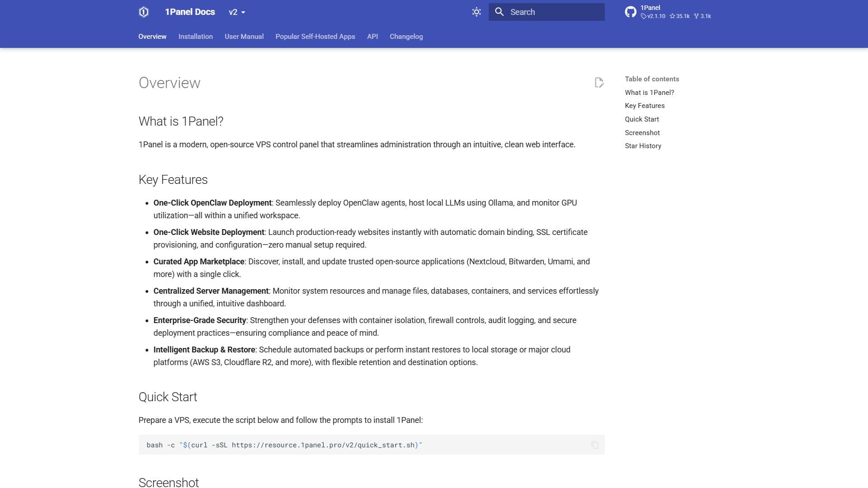Click the 1Panel Docs site title
This screenshot has width=868, height=488.
click(190, 12)
